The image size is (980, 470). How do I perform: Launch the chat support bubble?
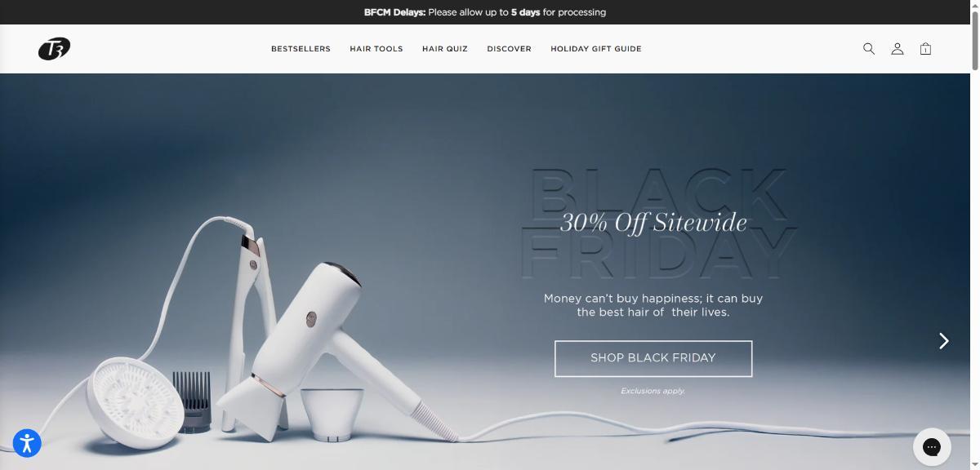coord(932,446)
